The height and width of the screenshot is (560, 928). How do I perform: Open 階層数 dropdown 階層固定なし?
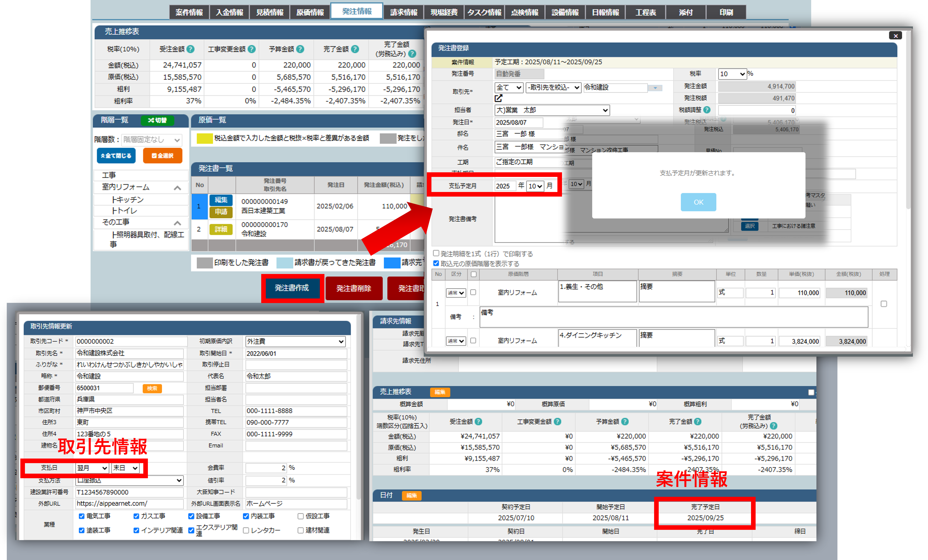(151, 140)
